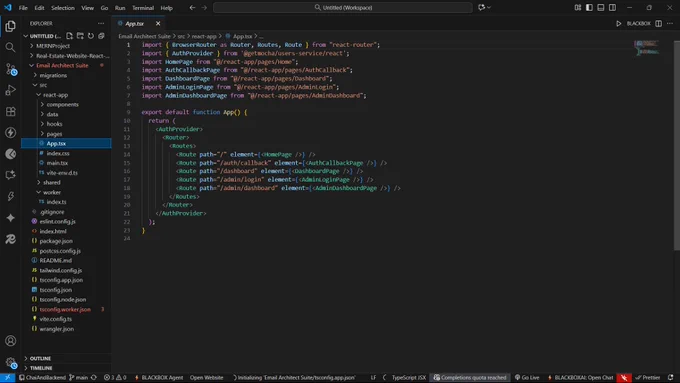Open Customize Layout icon
680x383 pixels.
tap(578, 7)
